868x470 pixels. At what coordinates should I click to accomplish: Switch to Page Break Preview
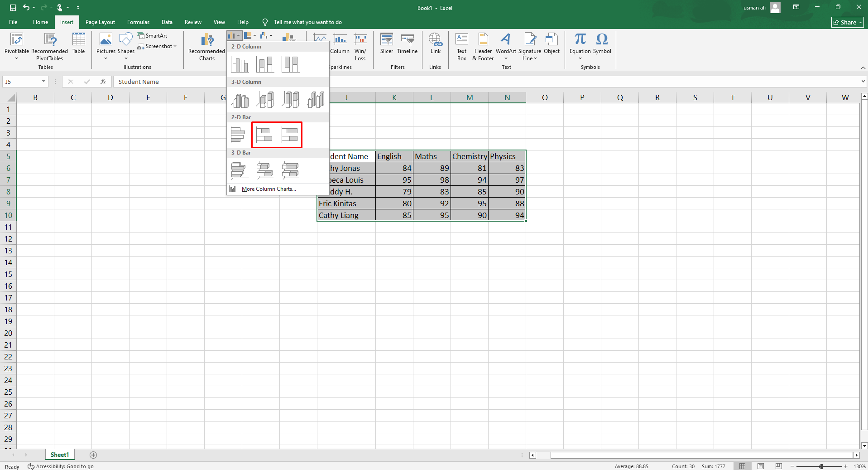click(779, 466)
